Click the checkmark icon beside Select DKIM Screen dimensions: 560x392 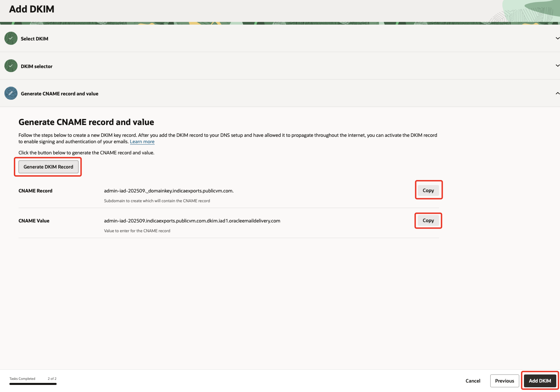pos(10,38)
